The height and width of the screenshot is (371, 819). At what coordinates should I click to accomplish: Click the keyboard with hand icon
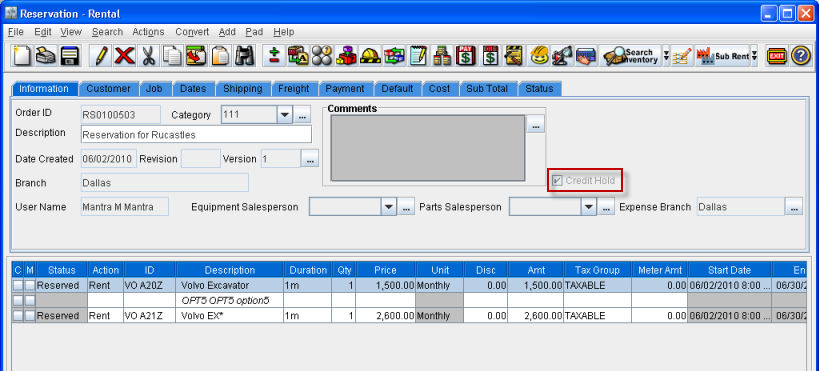[x=586, y=55]
